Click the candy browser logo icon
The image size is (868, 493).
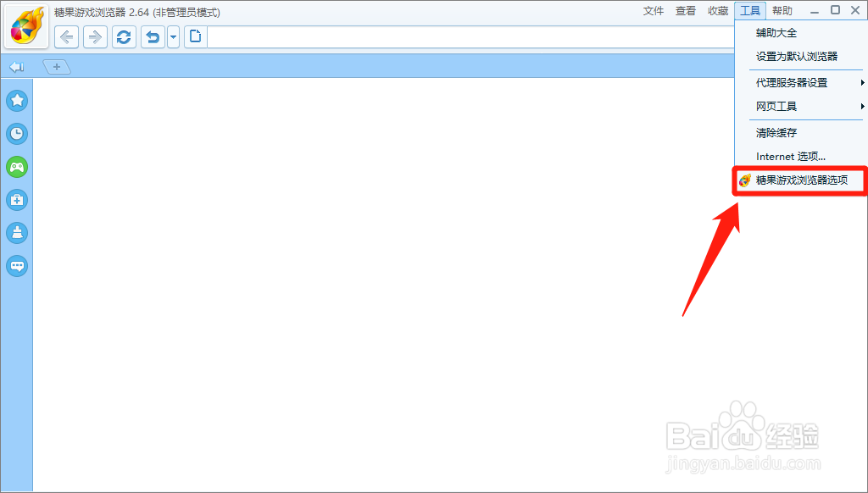click(x=27, y=26)
